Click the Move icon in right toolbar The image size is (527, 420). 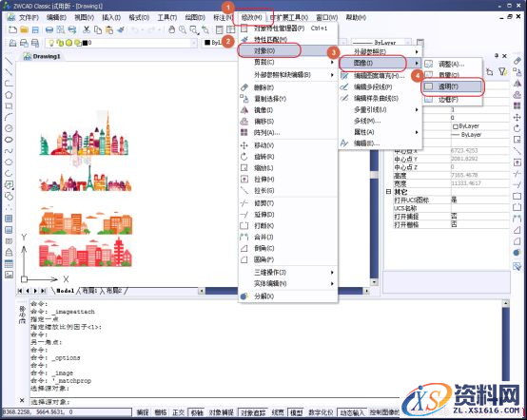(x=517, y=117)
